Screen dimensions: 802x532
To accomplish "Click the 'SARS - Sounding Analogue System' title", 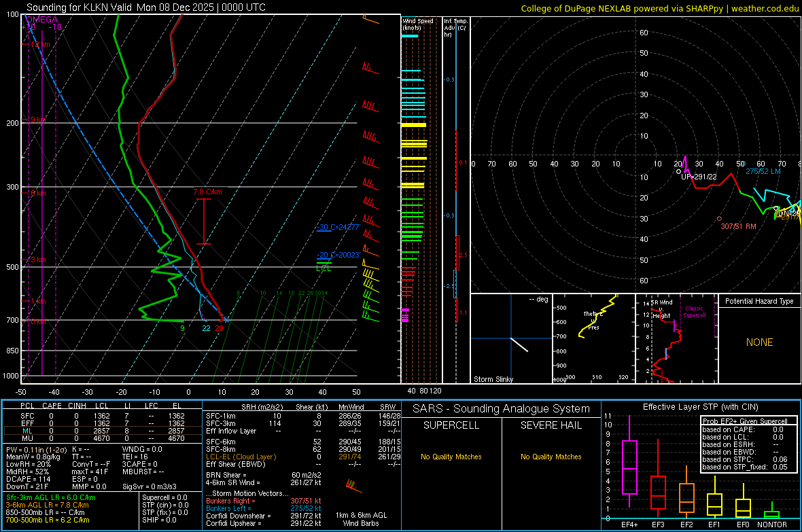I will [501, 409].
